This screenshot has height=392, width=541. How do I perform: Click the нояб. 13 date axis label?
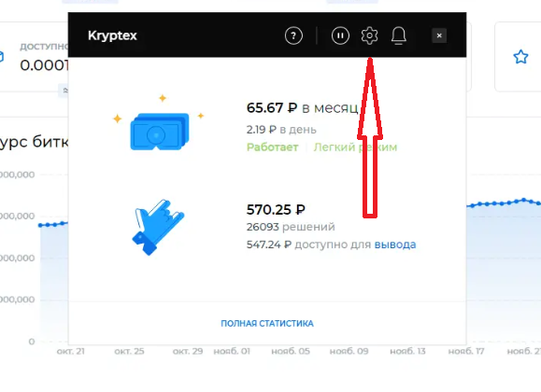pyautogui.click(x=407, y=351)
